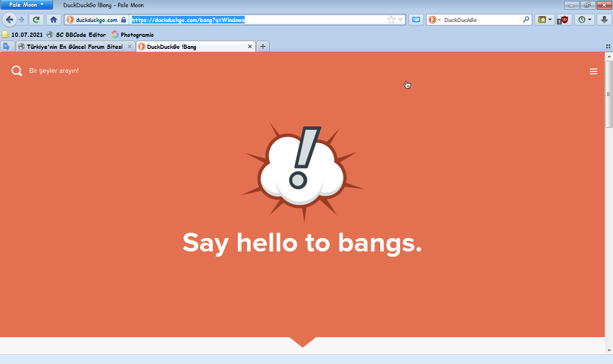Close the DuckDuckGo !Bang tab
The image size is (613, 364).
tap(250, 46)
